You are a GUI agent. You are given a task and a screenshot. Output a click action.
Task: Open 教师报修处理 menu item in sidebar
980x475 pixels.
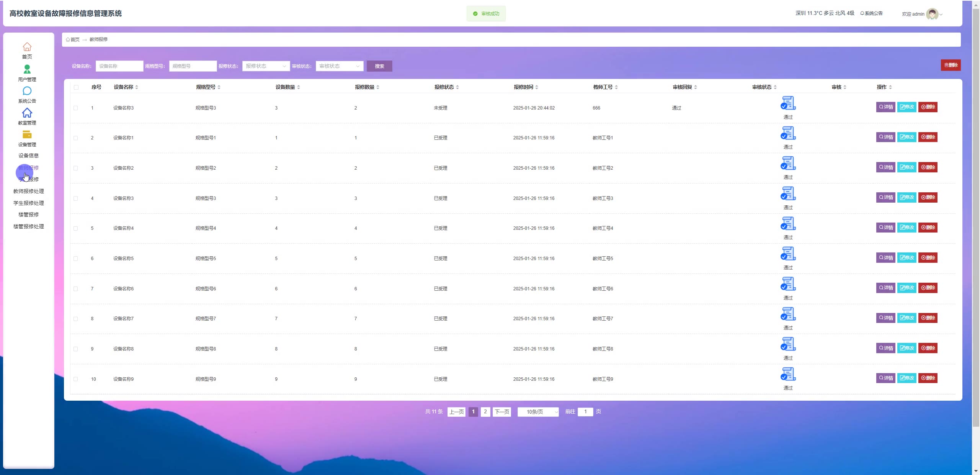click(29, 191)
